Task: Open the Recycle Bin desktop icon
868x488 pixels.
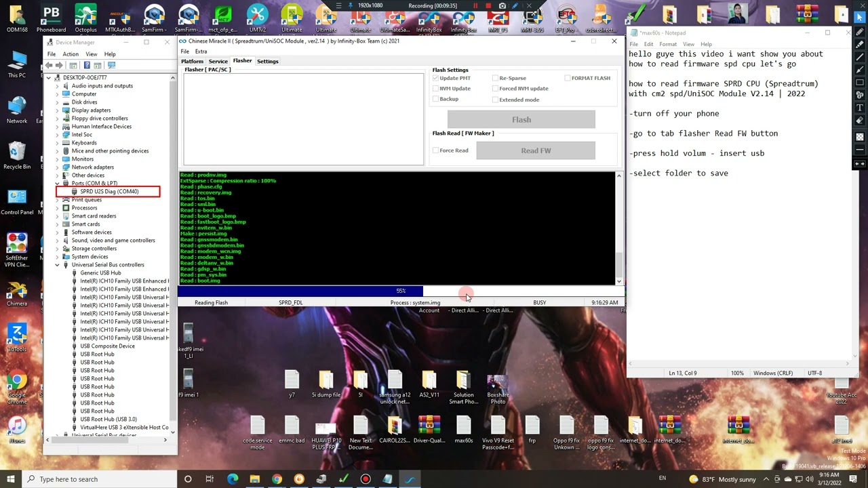Action: coord(17,155)
